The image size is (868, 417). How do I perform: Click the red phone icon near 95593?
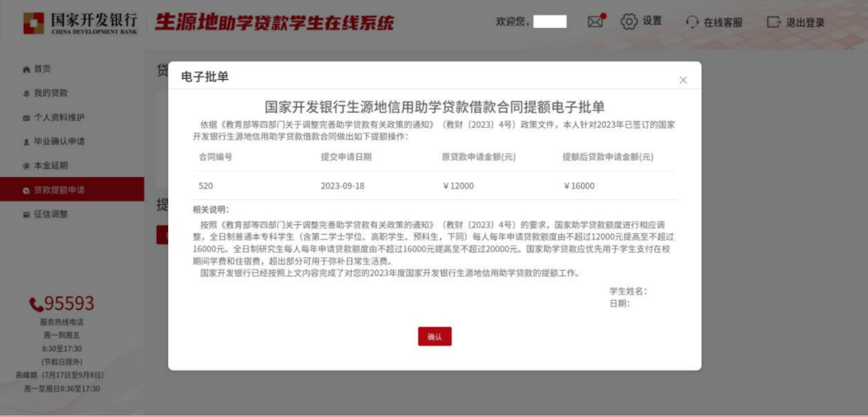tap(36, 304)
